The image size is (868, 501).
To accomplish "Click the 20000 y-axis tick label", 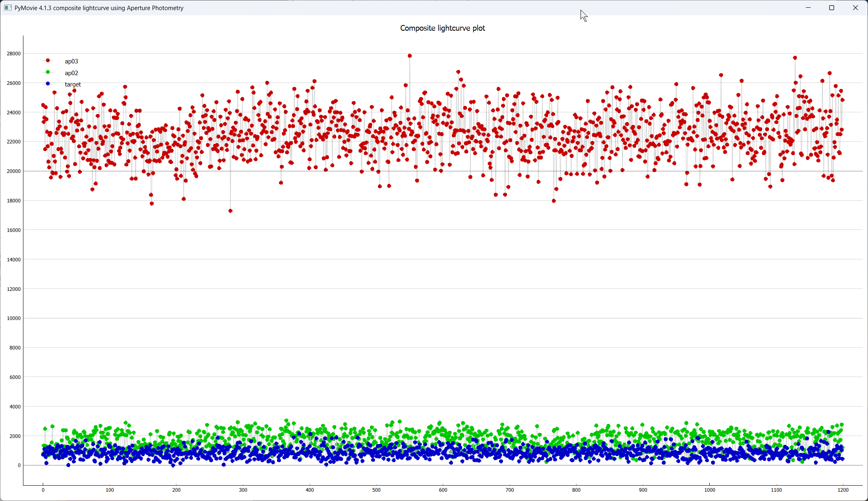I will [x=14, y=171].
